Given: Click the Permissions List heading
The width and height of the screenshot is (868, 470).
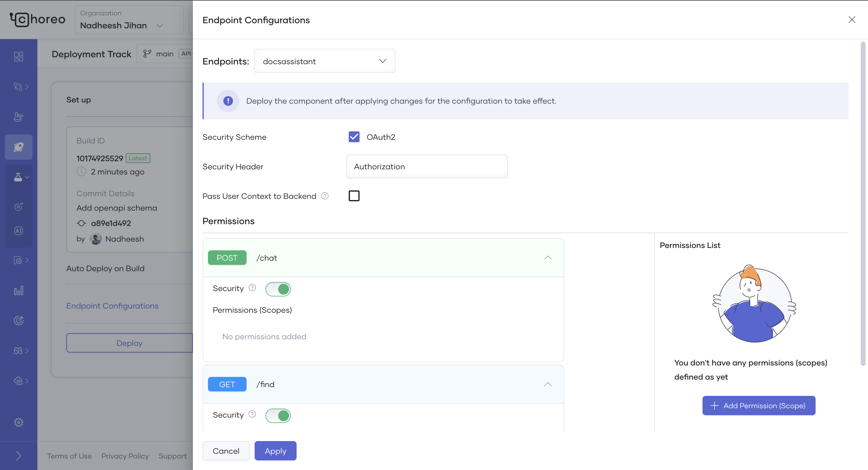Looking at the screenshot, I should pyautogui.click(x=690, y=245).
